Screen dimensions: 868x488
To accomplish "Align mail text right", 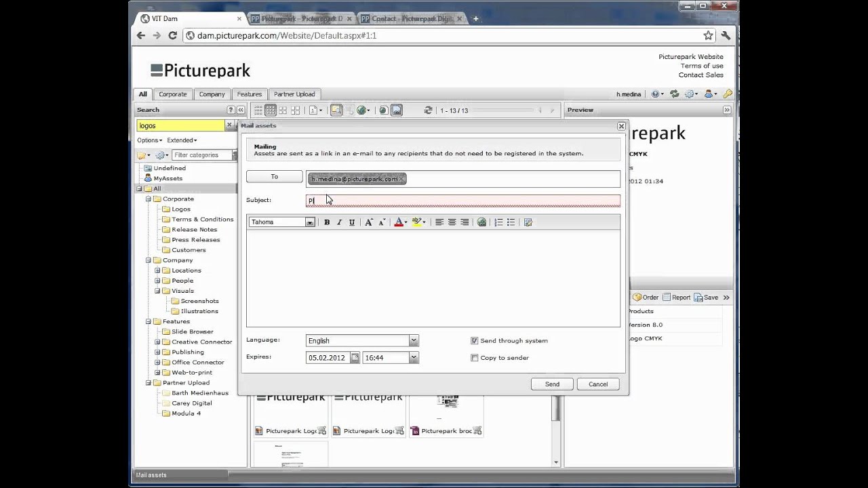I will coord(465,222).
